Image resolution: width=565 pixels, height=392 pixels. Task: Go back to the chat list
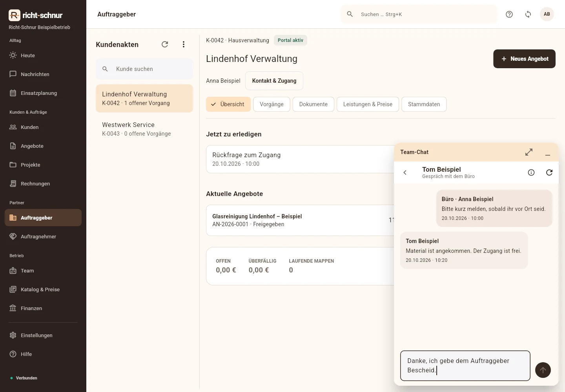(x=405, y=172)
